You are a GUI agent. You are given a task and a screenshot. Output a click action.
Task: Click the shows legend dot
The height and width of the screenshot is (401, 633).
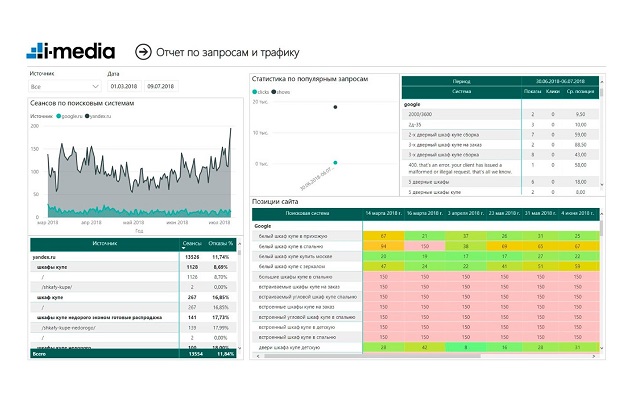click(x=274, y=92)
